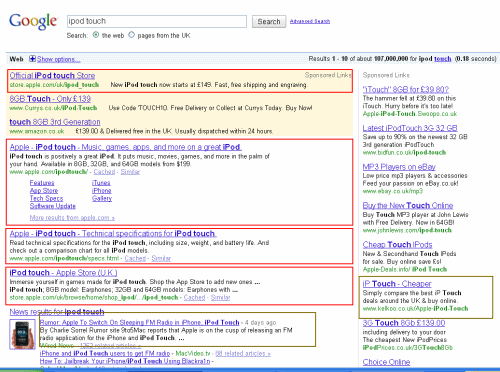Screen dimensions: 500x372
Task: Click www.ebay.co.uk/mp3 URL text
Action: [x=393, y=191]
